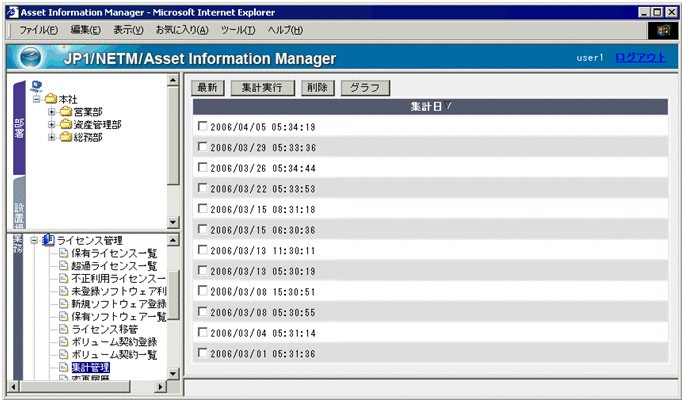Click the menu tree scroll-down arrow

[173, 373]
